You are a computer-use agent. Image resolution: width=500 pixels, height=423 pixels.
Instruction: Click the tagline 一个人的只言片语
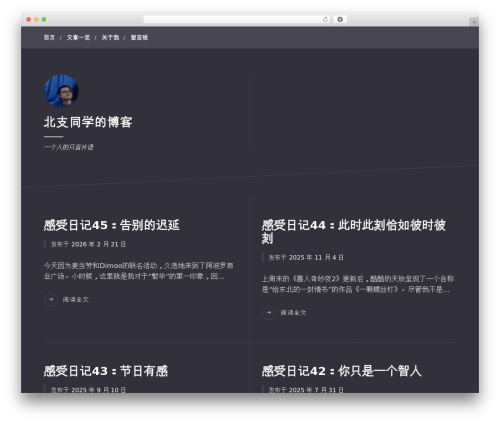point(69,147)
